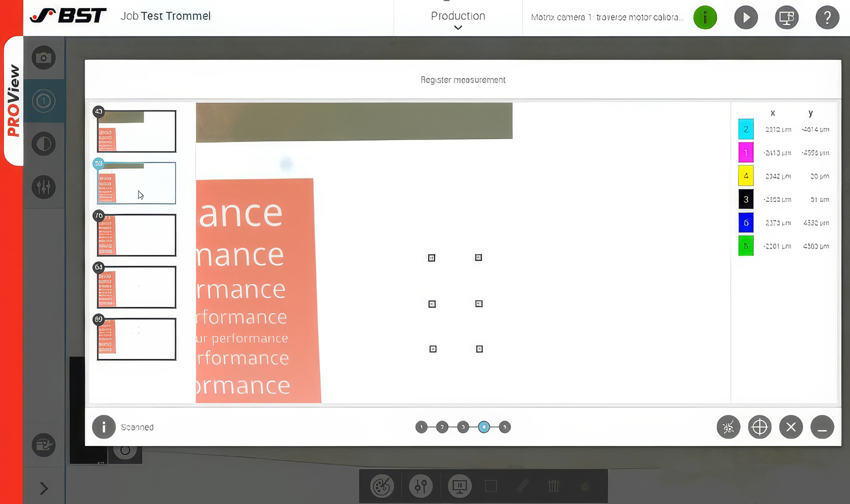Go to step 3 in the stepper
This screenshot has width=850, height=504.
point(463,427)
